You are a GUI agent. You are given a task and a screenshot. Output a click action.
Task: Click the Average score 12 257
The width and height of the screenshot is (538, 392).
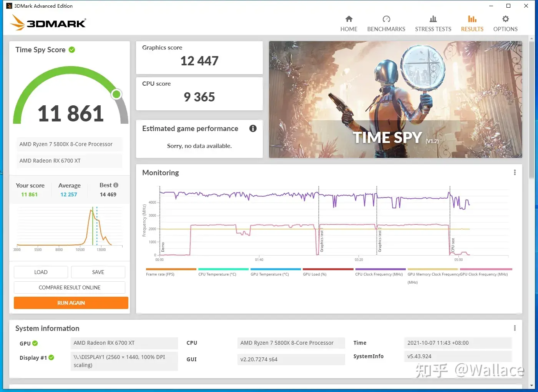tap(69, 194)
